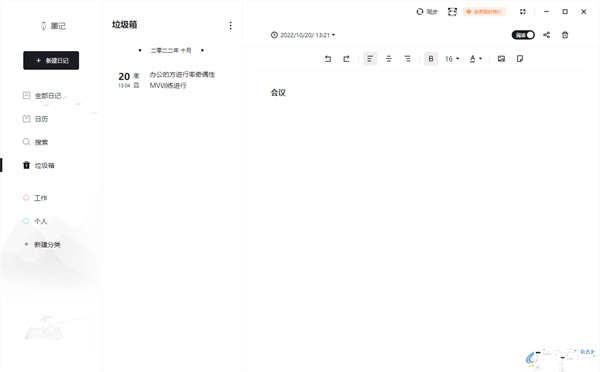
Task: Minimize the application window
Action: click(x=546, y=12)
